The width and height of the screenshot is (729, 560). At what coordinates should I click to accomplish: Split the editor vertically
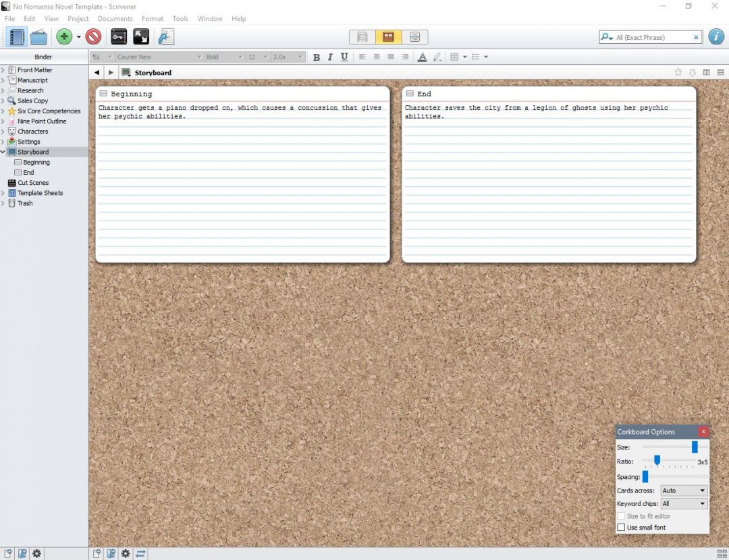(706, 72)
